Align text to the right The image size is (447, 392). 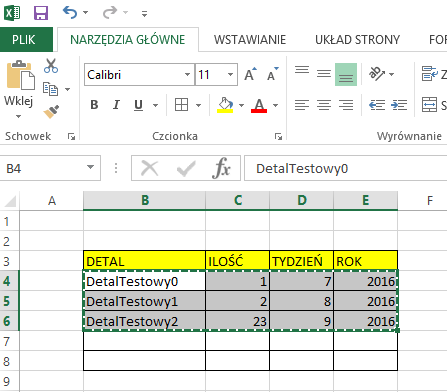pos(346,105)
